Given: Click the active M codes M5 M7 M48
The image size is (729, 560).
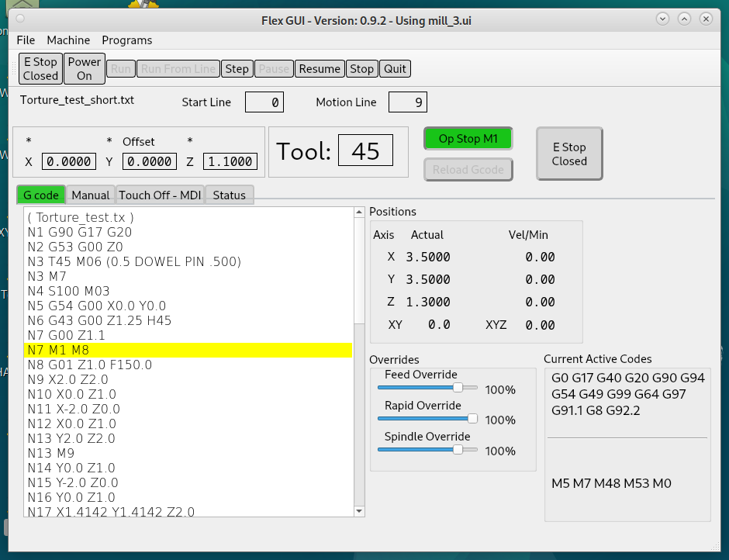Looking at the screenshot, I should pos(611,484).
